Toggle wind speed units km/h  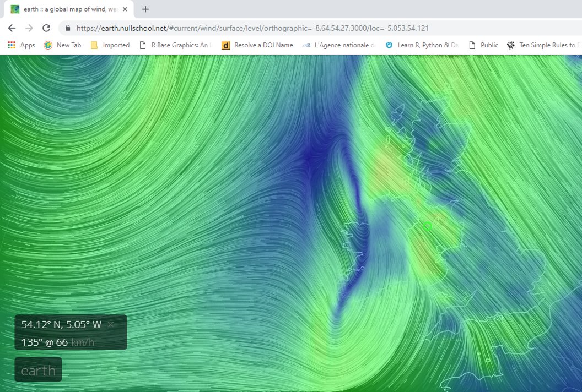[83, 342]
